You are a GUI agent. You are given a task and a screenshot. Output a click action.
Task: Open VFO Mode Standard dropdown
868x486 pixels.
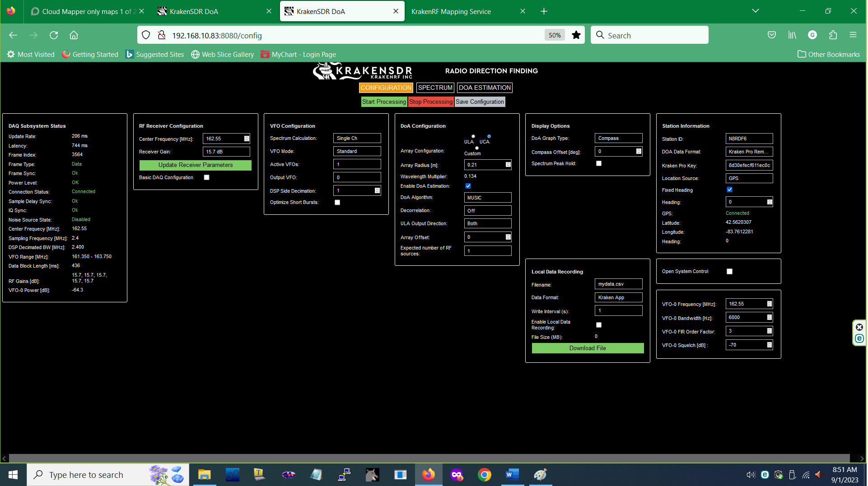tap(357, 151)
